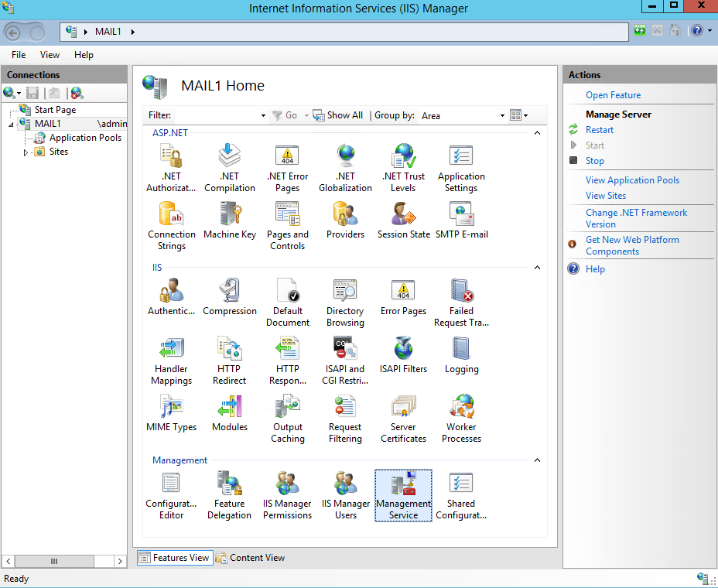Image resolution: width=718 pixels, height=588 pixels.
Task: Open View Application Pools link
Action: pyautogui.click(x=632, y=179)
